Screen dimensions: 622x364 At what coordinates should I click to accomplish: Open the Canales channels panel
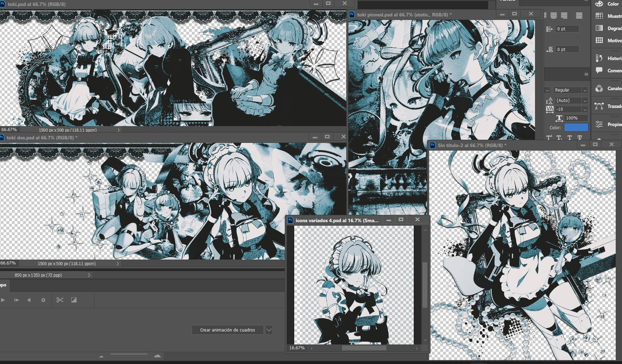click(x=599, y=89)
